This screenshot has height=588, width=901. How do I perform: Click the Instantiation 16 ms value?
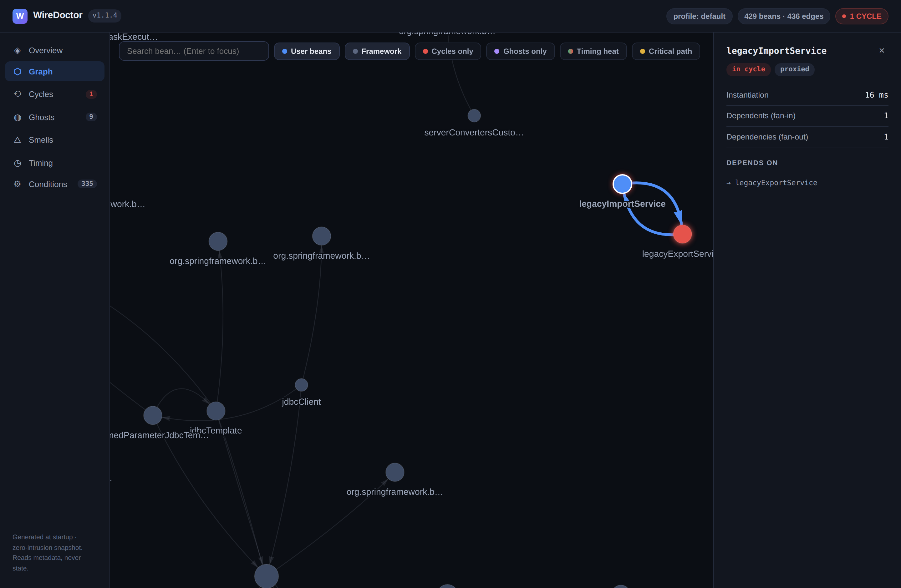(x=876, y=95)
